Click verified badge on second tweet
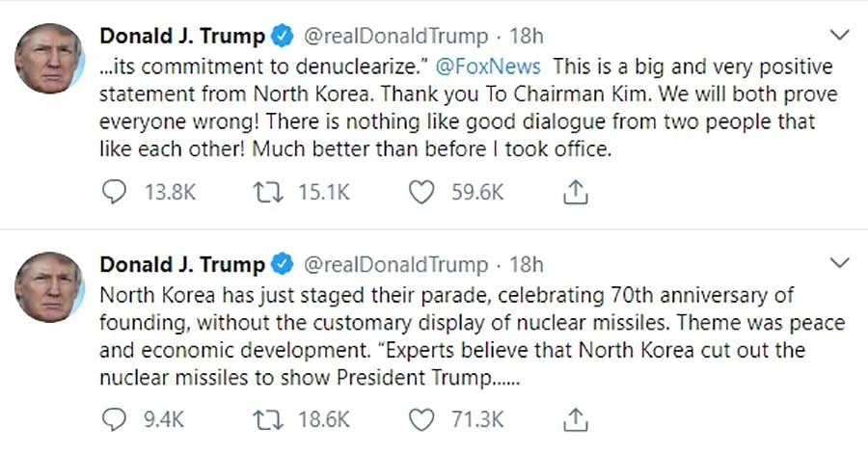Image resolution: width=868 pixels, height=456 pixels. click(282, 264)
